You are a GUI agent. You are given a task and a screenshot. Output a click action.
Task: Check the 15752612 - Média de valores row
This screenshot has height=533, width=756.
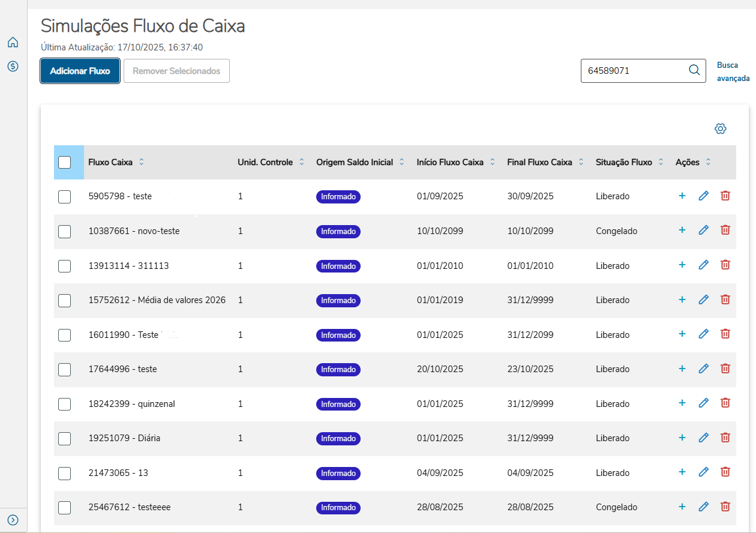tap(65, 301)
